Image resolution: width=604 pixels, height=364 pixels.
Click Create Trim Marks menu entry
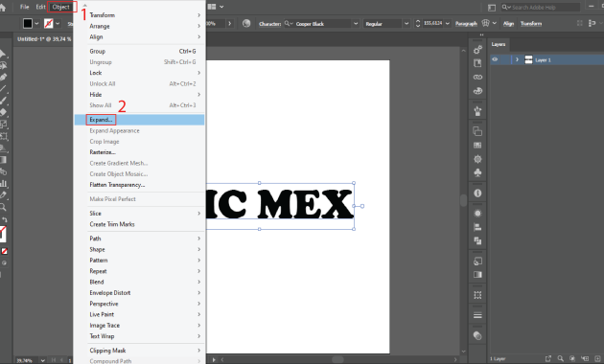point(139,224)
